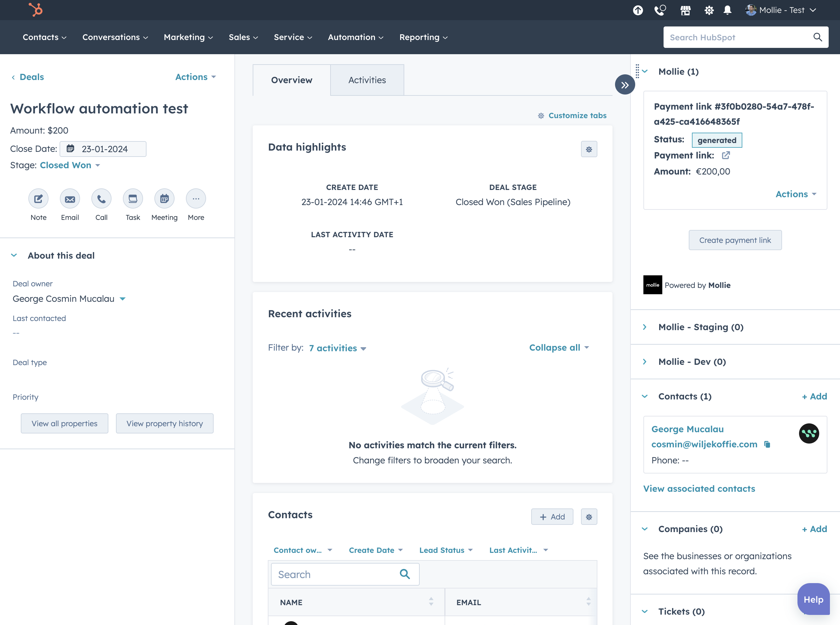Image resolution: width=840 pixels, height=625 pixels.
Task: Click the Mollie logo thumbnail
Action: (653, 285)
